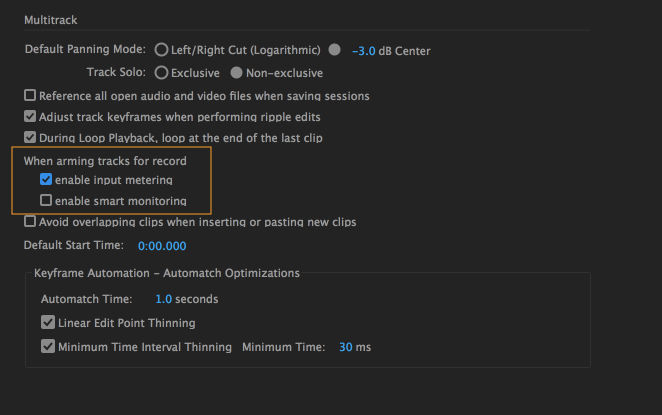Toggle Minimum Time Interval Thinning checkbox
Viewport: 662px width, 415px height.
tap(48, 347)
